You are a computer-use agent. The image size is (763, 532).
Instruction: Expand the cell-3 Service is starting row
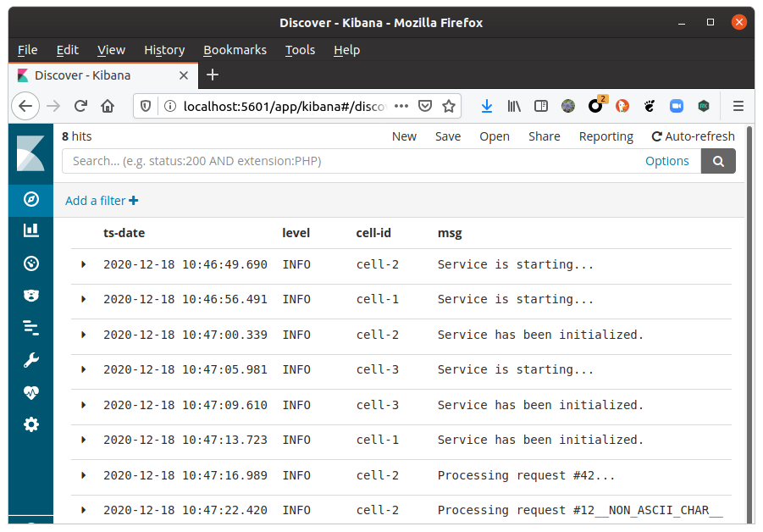tap(83, 369)
